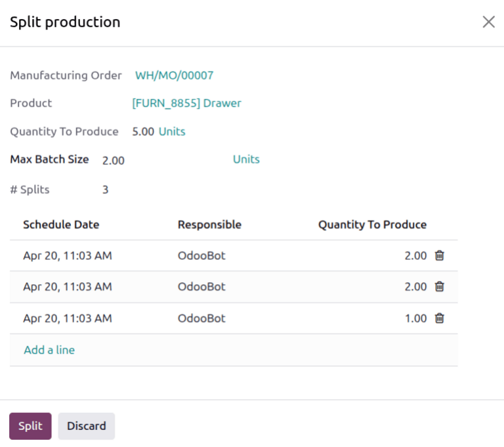Open manufacturing order WH/MO/00007 link

(x=174, y=75)
